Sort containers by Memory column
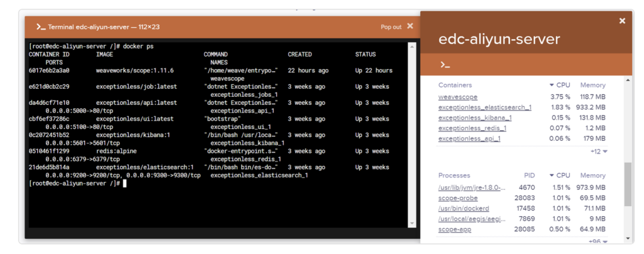The width and height of the screenshot is (644, 254). [592, 86]
